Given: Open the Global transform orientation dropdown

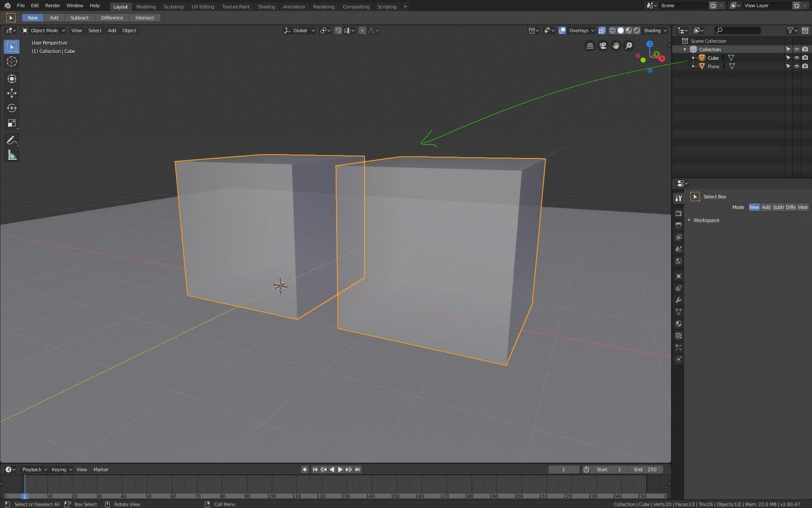Looking at the screenshot, I should click(298, 30).
